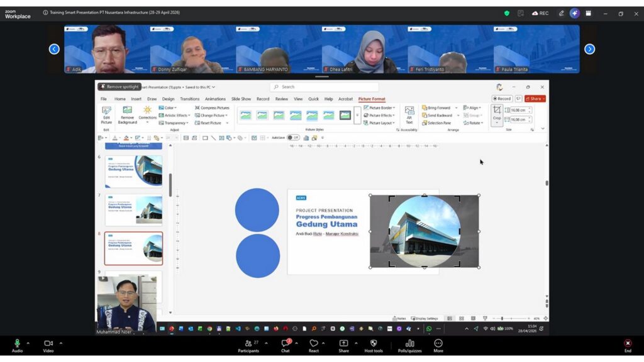Select the Crop tool
644x362 pixels.
pyautogui.click(x=497, y=114)
